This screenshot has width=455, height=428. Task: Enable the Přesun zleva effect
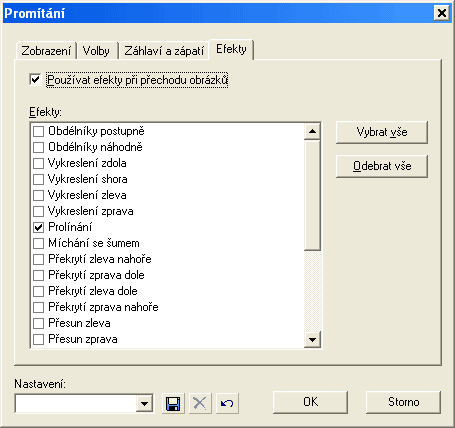pos(39,323)
